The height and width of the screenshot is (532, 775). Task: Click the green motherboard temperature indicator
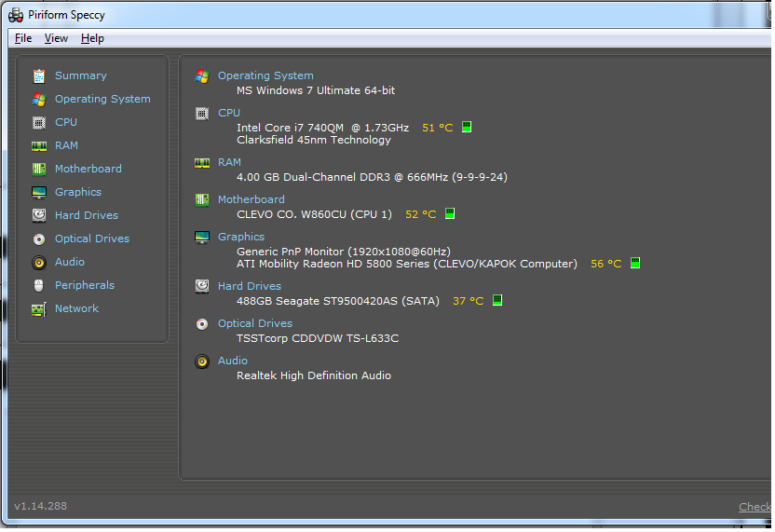point(450,213)
